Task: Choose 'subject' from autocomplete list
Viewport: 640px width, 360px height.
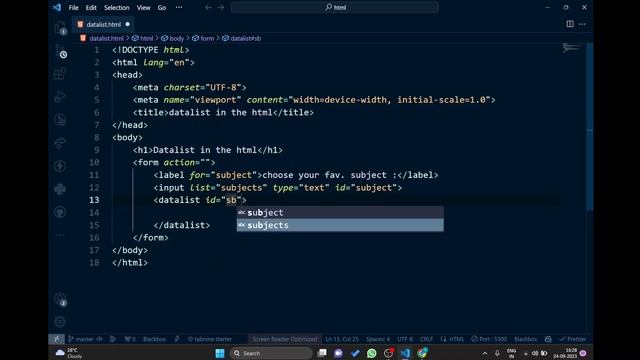Action: pos(340,212)
